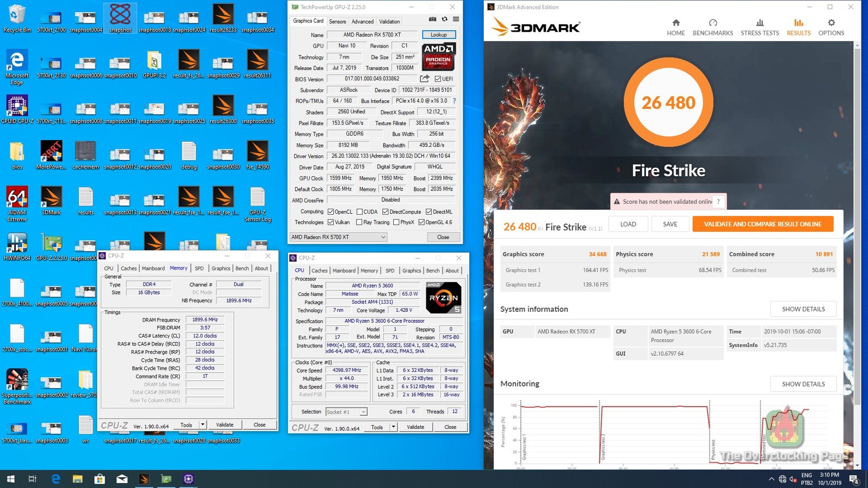
Task: Switch to Mainboard tab in CPU-Z CPU window
Action: 344,271
